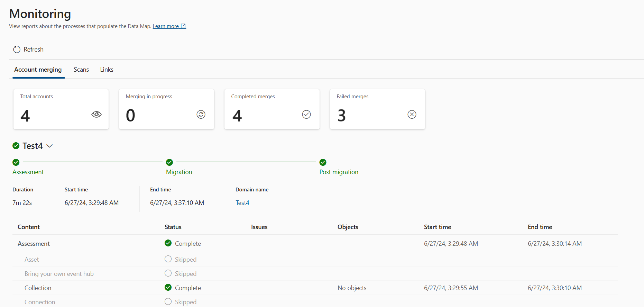Click the Status column header
644x307 pixels.
(x=173, y=227)
